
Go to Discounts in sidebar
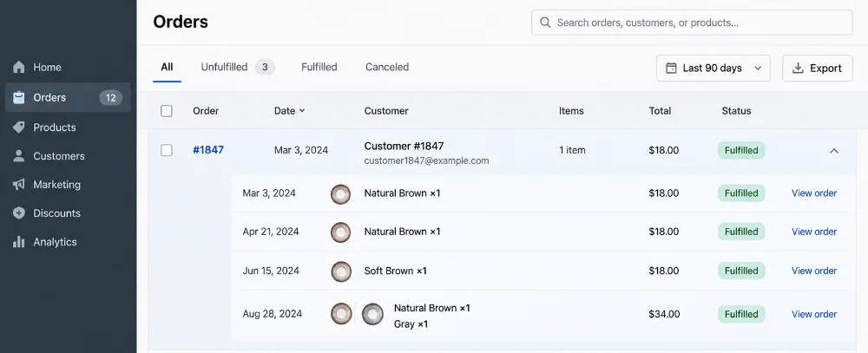coord(68,213)
